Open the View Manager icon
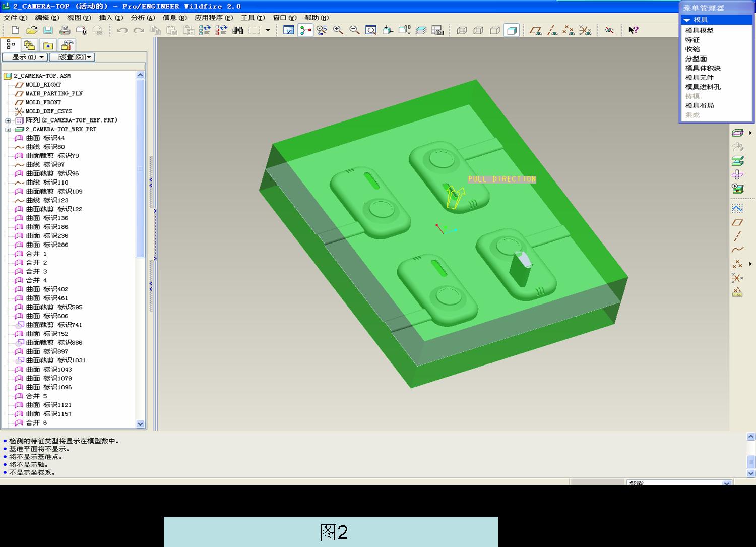756x547 pixels. (437, 30)
